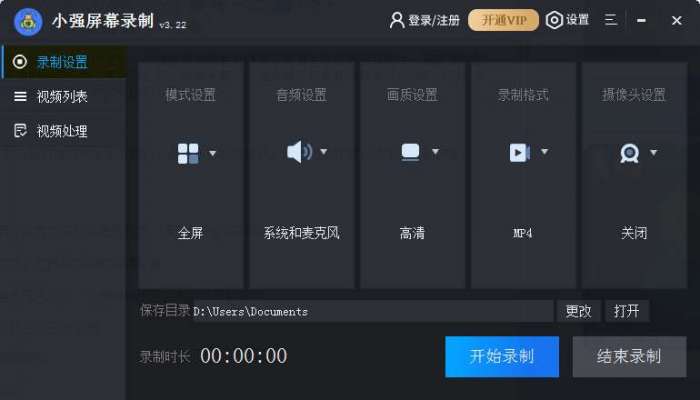
Task: Switch to the 视频处理 tab
Action: pos(64,131)
